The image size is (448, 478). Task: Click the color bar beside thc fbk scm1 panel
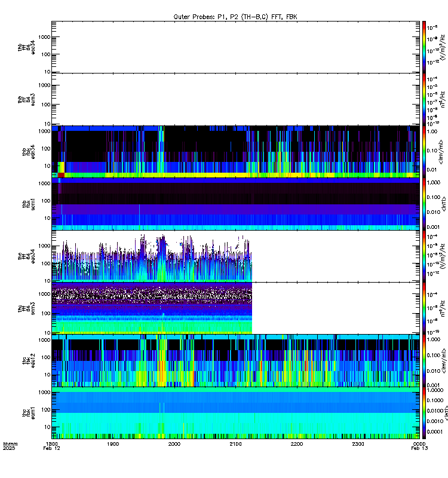point(424,413)
